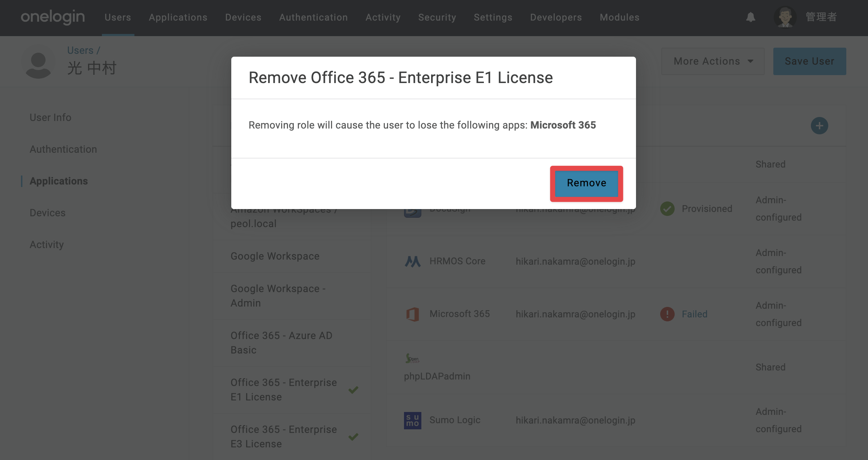868x460 pixels.
Task: Click the Sumo Logic app icon
Action: [413, 420]
